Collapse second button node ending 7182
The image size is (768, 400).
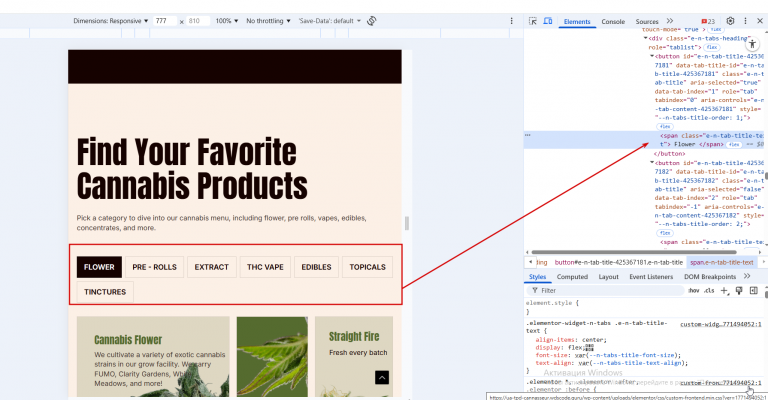[652, 163]
